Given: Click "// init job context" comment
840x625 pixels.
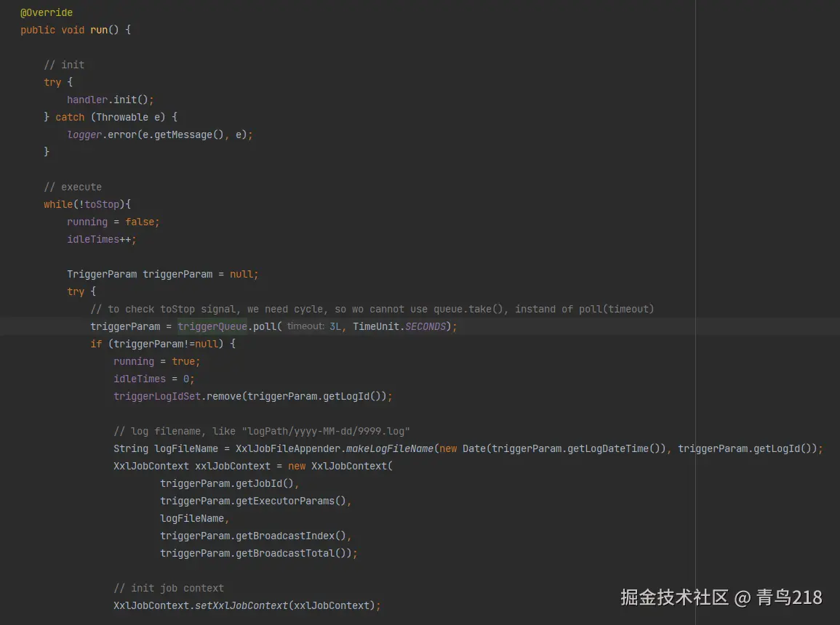Looking at the screenshot, I should (169, 588).
